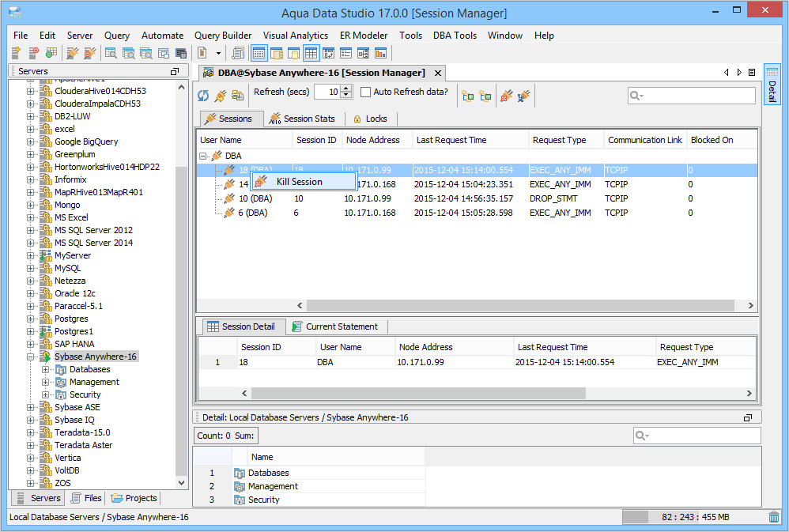Expand the Management node in server tree
Viewport: 789px width, 532px height.
(45, 382)
